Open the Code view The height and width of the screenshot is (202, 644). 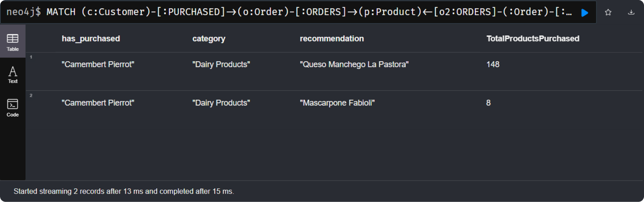(12, 108)
